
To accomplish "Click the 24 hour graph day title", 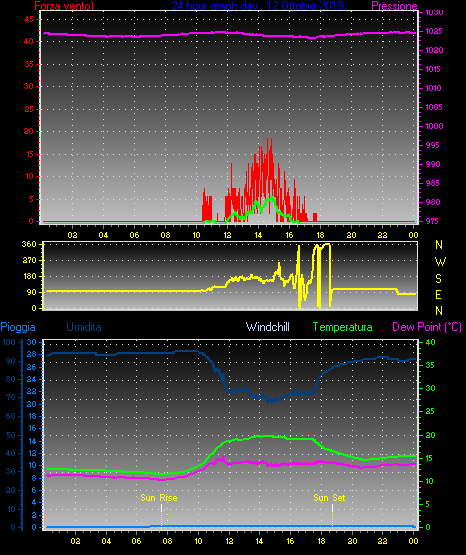I will [x=257, y=5].
